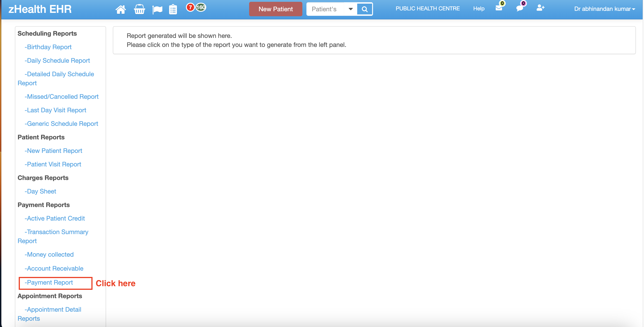The height and width of the screenshot is (327, 644).
Task: Expand the patient search type dropdown arrow
Action: 350,9
